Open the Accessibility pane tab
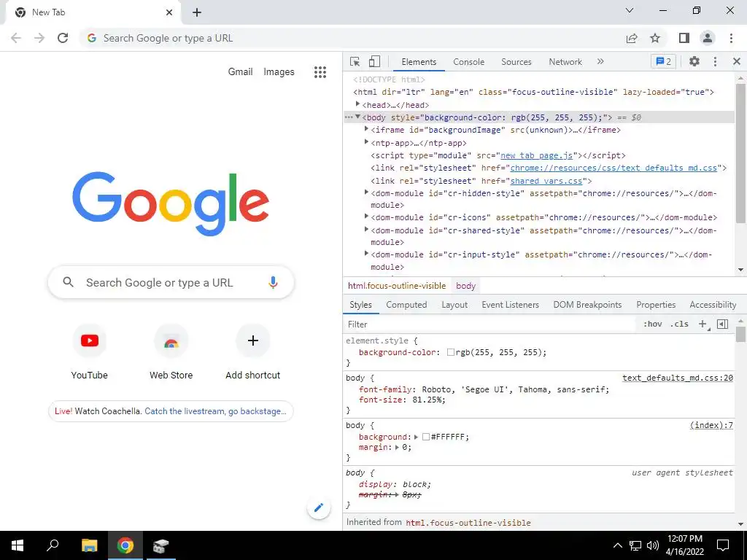Image resolution: width=747 pixels, height=560 pixels. click(x=713, y=305)
